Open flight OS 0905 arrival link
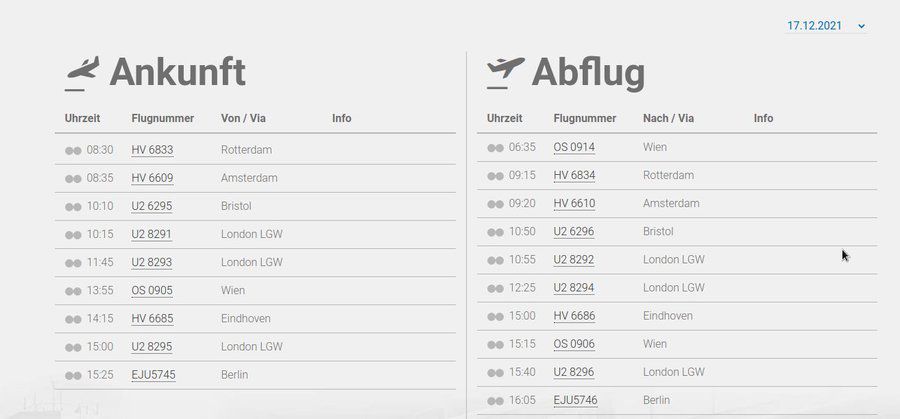The image size is (900, 419). (x=152, y=290)
